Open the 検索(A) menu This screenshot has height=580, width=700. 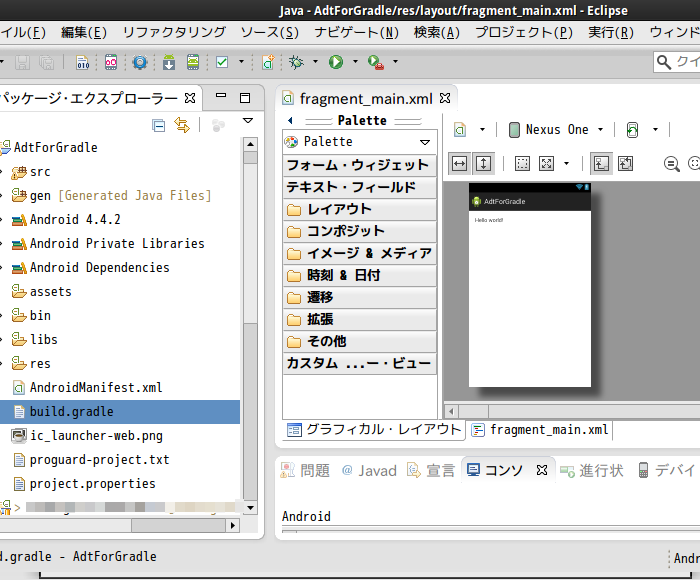[437, 33]
